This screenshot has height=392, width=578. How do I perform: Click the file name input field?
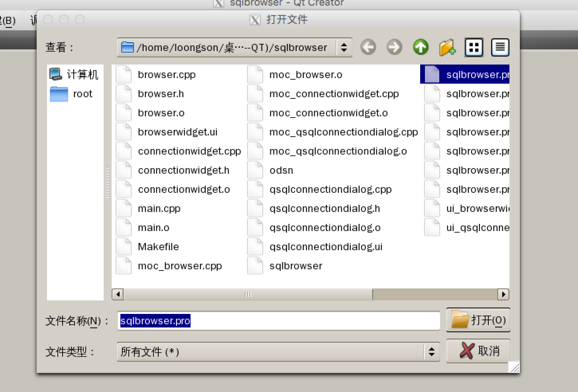tap(279, 321)
